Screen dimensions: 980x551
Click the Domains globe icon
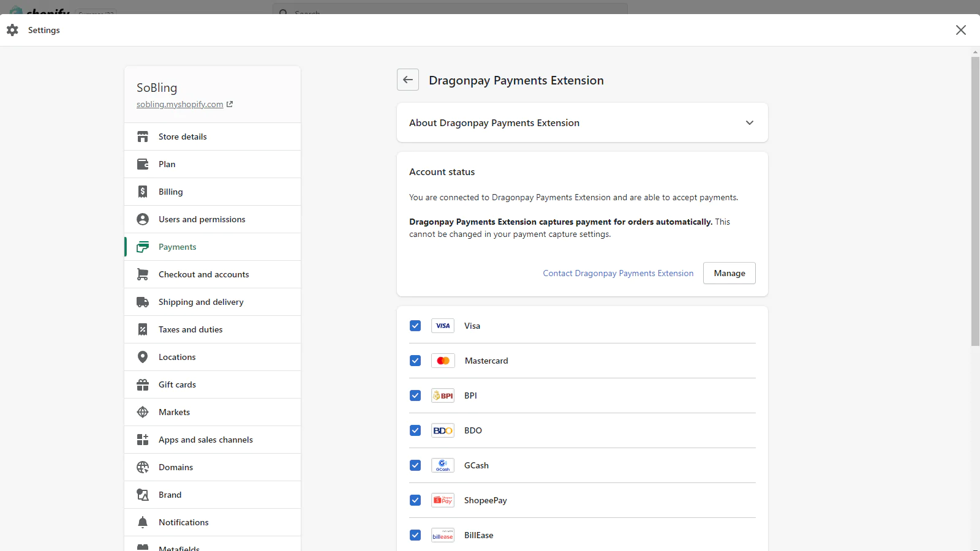click(x=143, y=467)
